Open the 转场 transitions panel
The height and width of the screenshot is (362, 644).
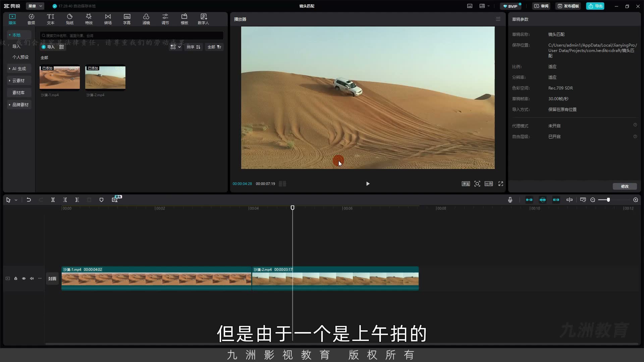pyautogui.click(x=108, y=19)
